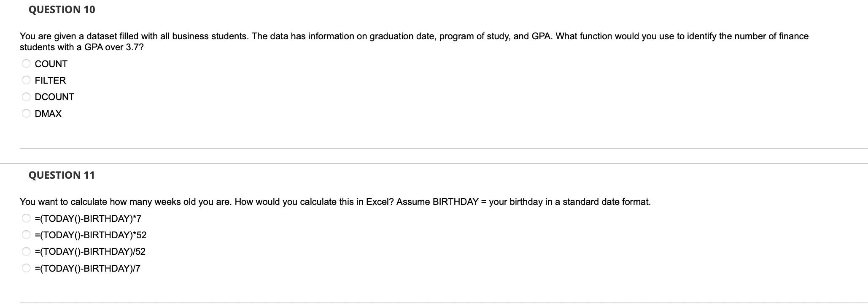Select =(TODAY()-BIRTHDAY)*7 as your answer

pos(25,218)
